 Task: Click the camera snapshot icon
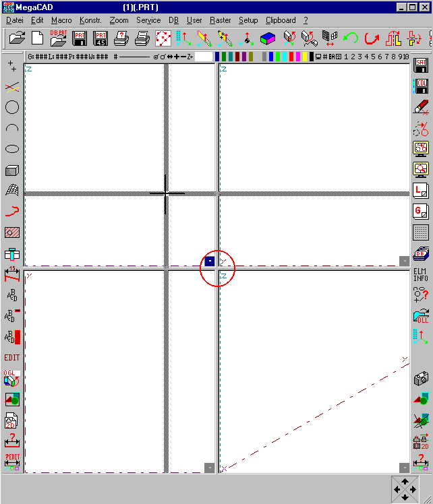click(x=421, y=379)
